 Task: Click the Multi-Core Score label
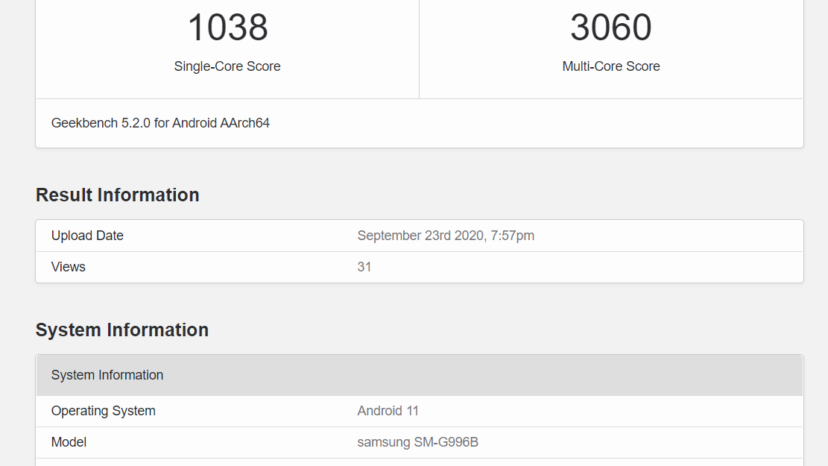click(611, 66)
